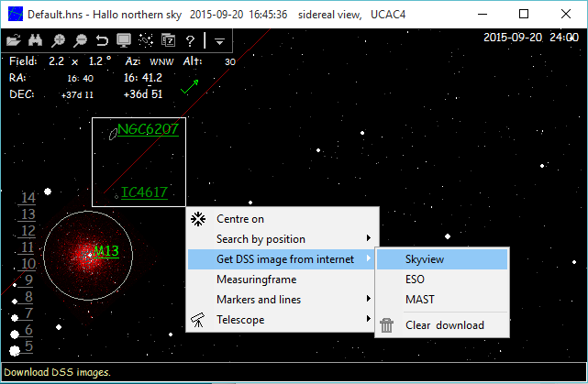
Task: Click the Centre on snowflake icon
Action: tap(198, 219)
